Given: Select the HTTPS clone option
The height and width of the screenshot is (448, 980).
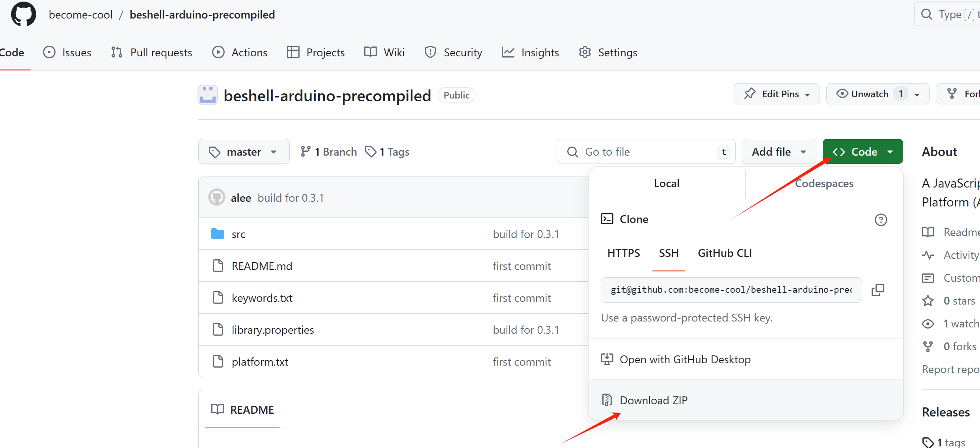Looking at the screenshot, I should pos(624,253).
